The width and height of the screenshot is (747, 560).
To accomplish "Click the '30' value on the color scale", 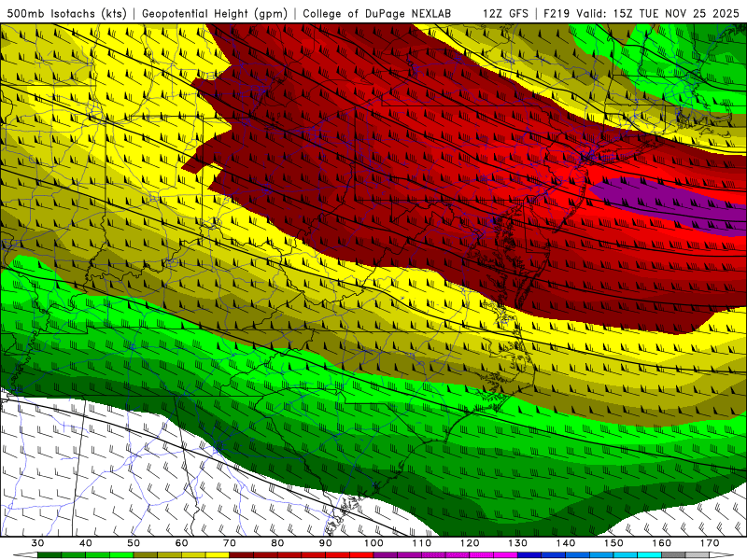I will pyautogui.click(x=37, y=543).
